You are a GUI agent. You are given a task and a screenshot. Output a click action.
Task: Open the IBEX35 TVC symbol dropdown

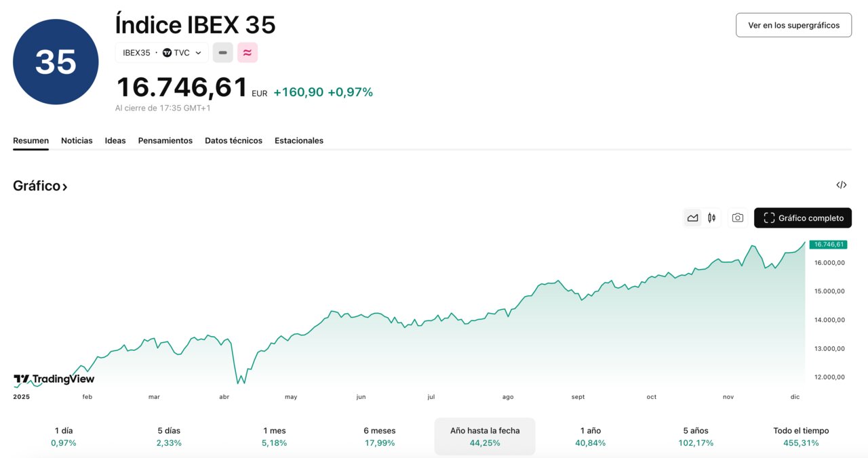click(161, 52)
